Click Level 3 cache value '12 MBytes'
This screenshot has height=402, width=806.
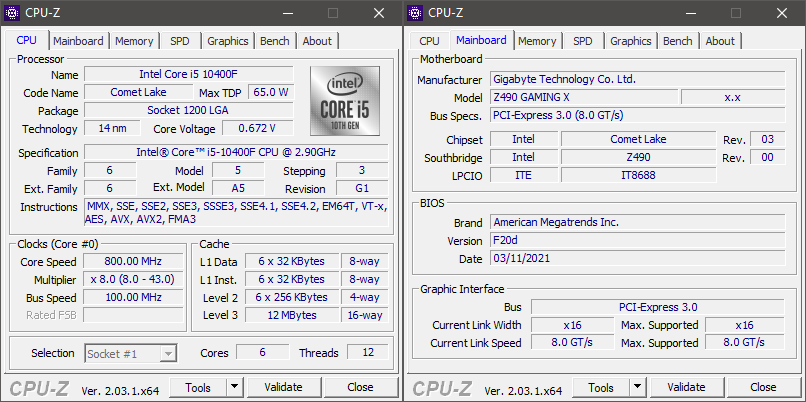pos(291,315)
